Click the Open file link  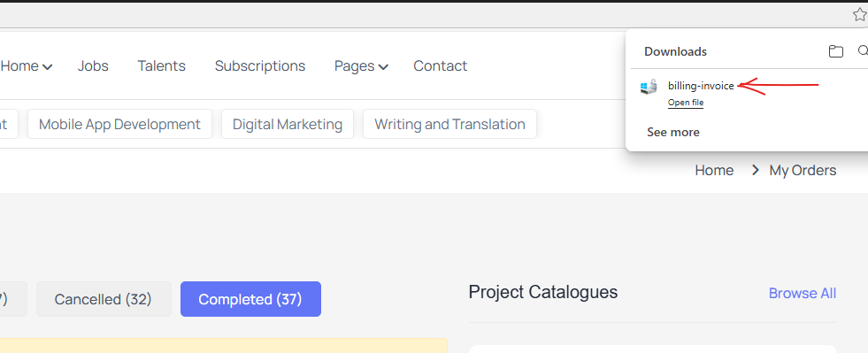(686, 103)
